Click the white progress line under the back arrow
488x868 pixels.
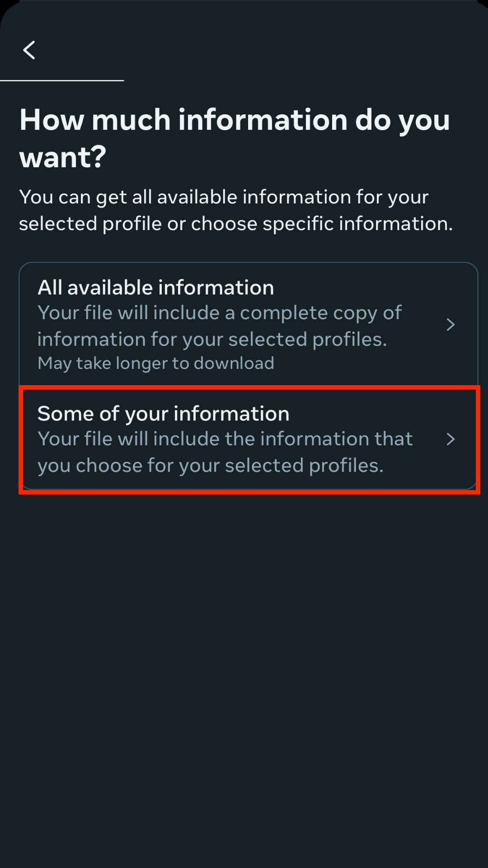(x=62, y=80)
